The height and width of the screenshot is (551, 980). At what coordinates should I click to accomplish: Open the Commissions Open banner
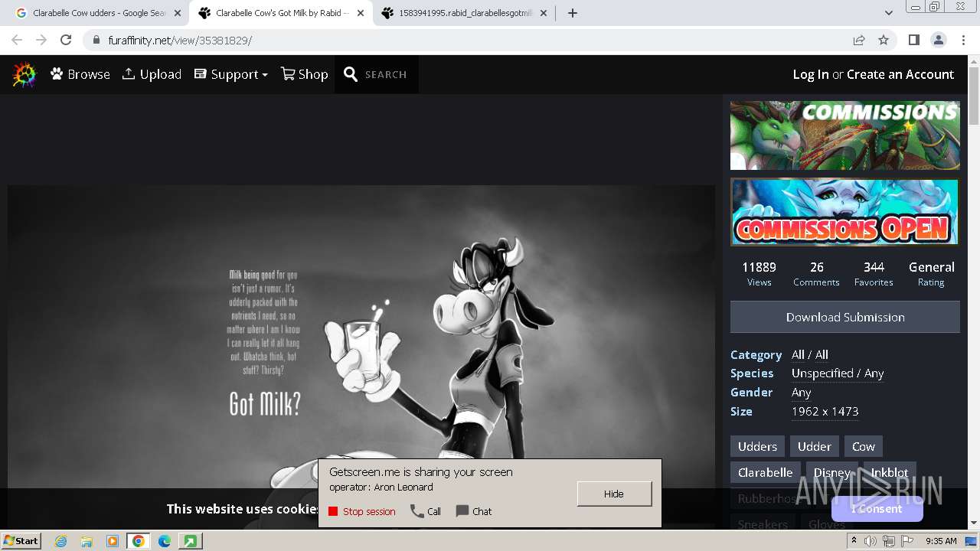tap(844, 212)
